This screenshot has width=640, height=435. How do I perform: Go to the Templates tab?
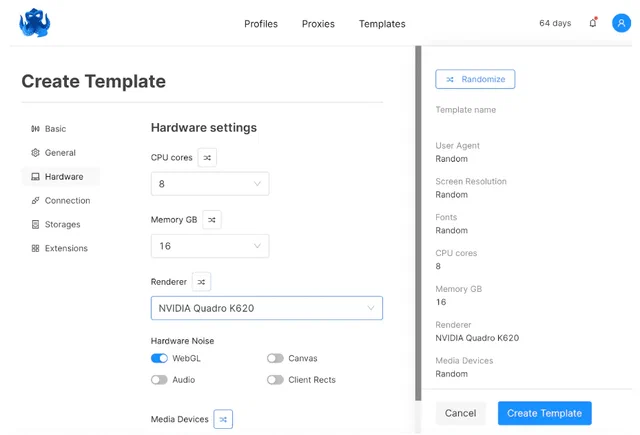382,24
